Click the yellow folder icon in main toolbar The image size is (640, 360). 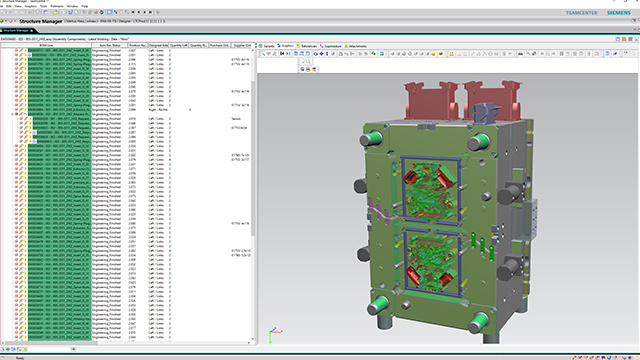54,13
